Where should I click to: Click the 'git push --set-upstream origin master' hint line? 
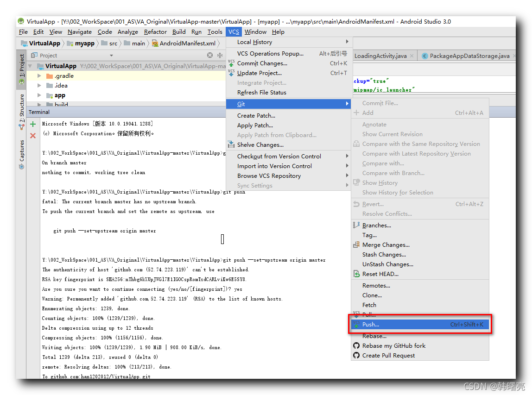tap(105, 231)
